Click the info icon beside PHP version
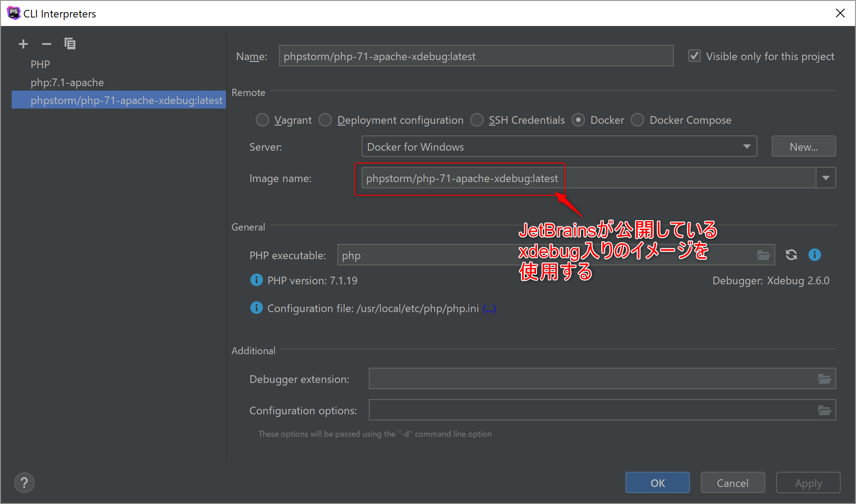 coord(256,280)
